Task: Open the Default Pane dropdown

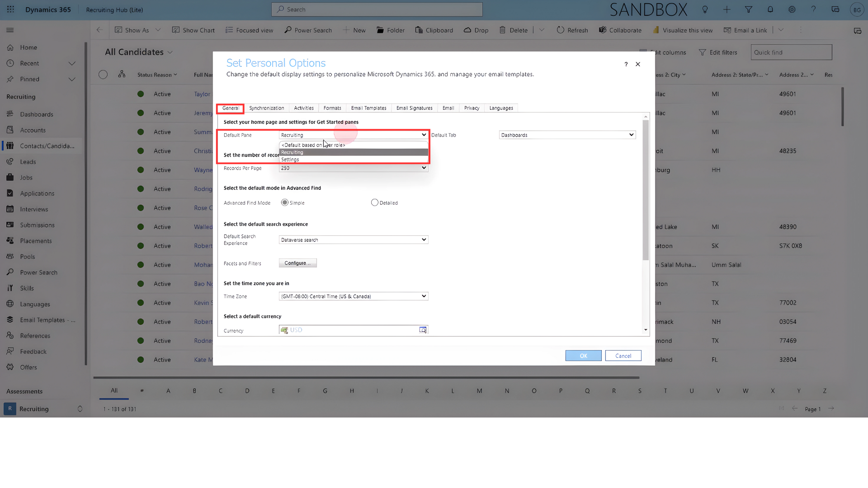Action: pyautogui.click(x=354, y=135)
